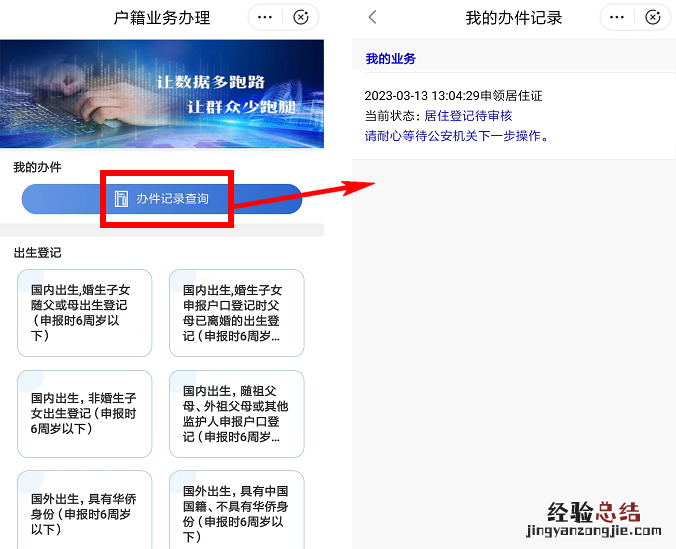Open the three-dots menu on 我的办件记录 page

(x=617, y=17)
